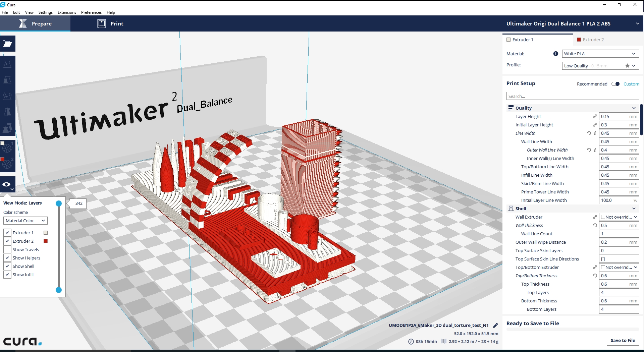This screenshot has width=644, height=352.
Task: Toggle the Extruder 1 layer view checkbox
Action: tap(7, 233)
